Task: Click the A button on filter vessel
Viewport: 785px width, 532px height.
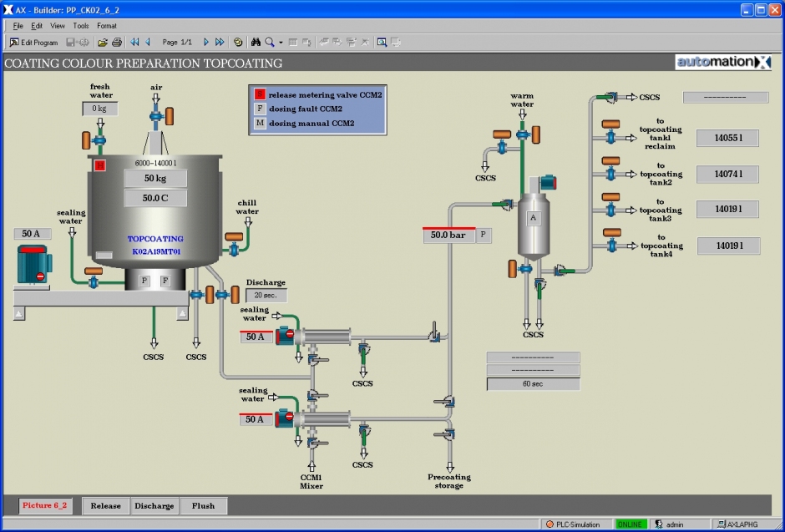Action: click(533, 218)
